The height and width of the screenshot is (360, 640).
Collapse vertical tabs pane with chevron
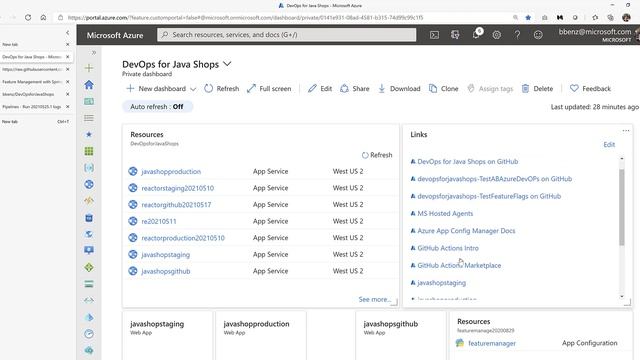[x=67, y=32]
